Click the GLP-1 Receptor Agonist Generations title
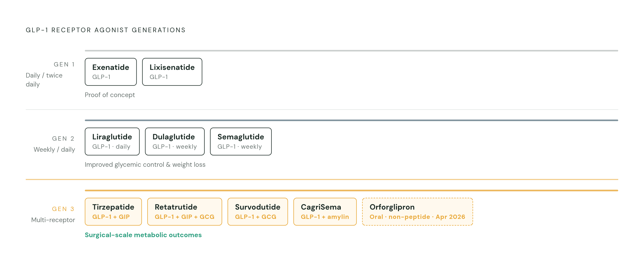This screenshot has width=644, height=266. (x=106, y=30)
